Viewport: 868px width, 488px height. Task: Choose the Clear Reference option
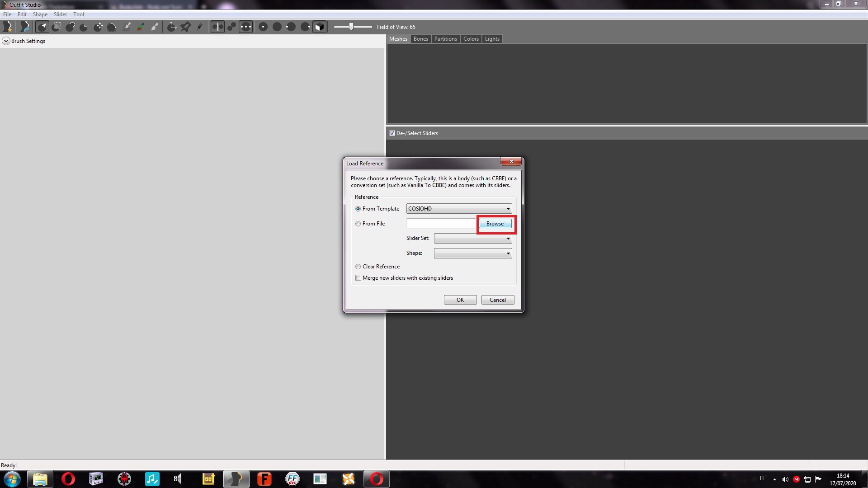pos(358,266)
